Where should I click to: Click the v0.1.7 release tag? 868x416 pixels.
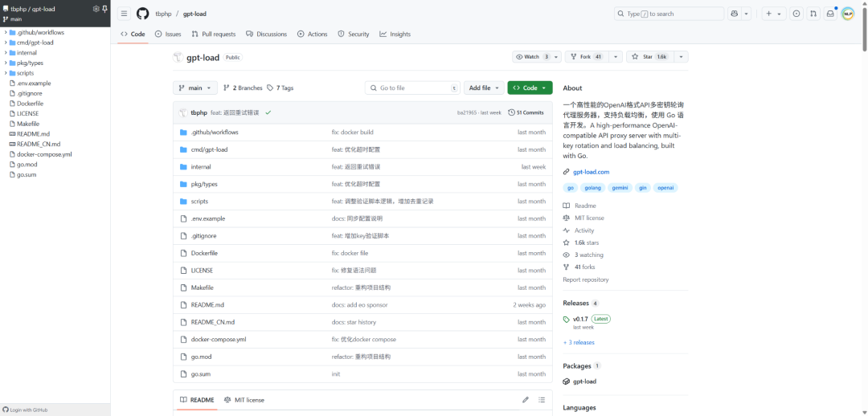[x=580, y=319]
